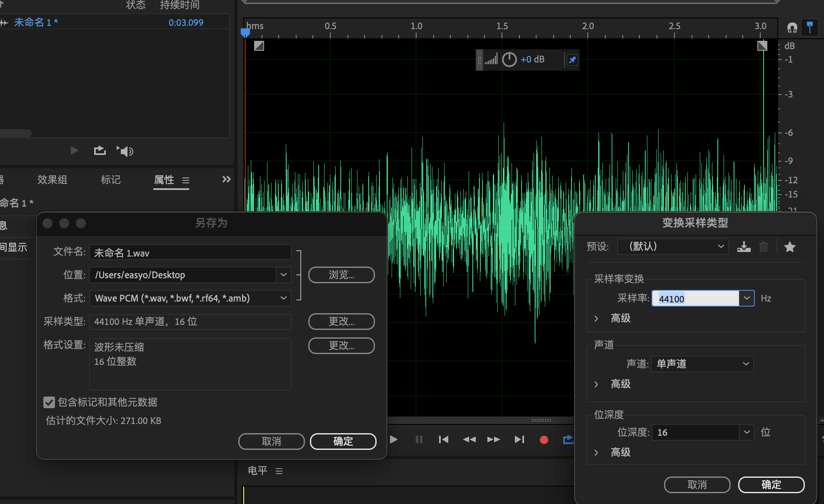The image size is (824, 504).
Task: Click the Browse button (浏览...)
Action: (x=341, y=275)
